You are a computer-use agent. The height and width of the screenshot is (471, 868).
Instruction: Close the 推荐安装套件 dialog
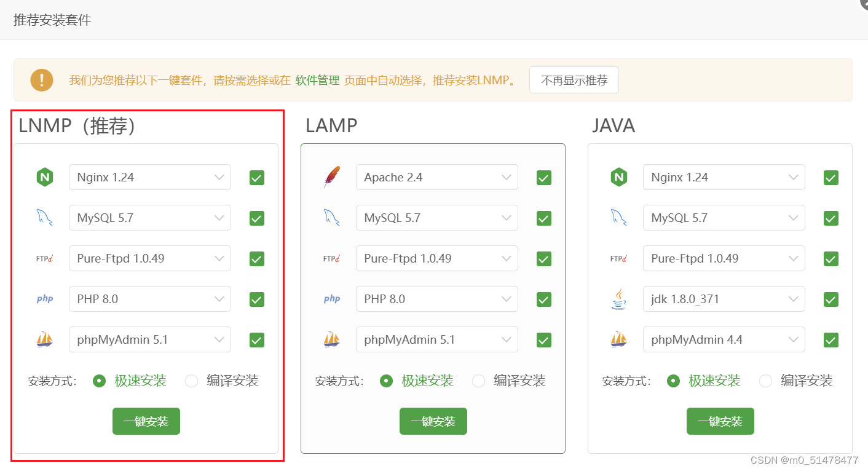[x=864, y=2]
